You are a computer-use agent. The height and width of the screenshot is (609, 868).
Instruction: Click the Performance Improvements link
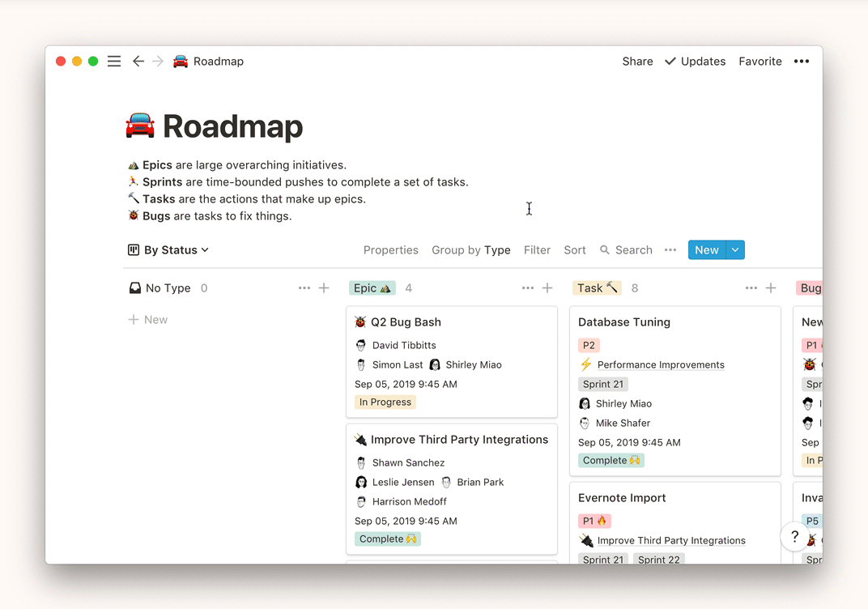660,365
